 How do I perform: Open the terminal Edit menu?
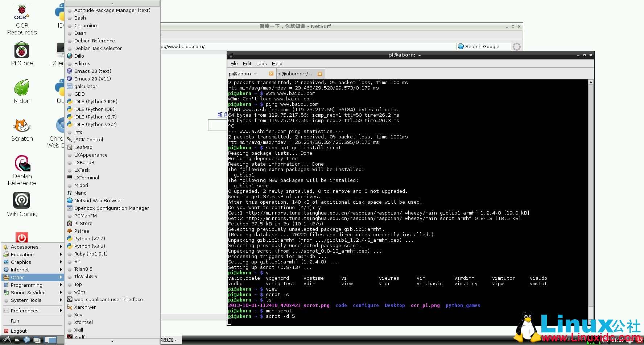click(247, 63)
